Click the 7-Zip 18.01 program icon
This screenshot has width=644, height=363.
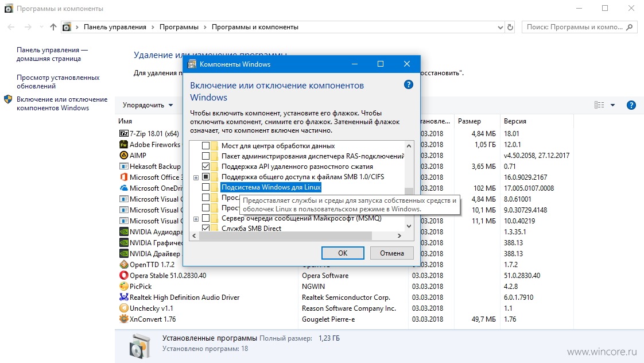123,133
